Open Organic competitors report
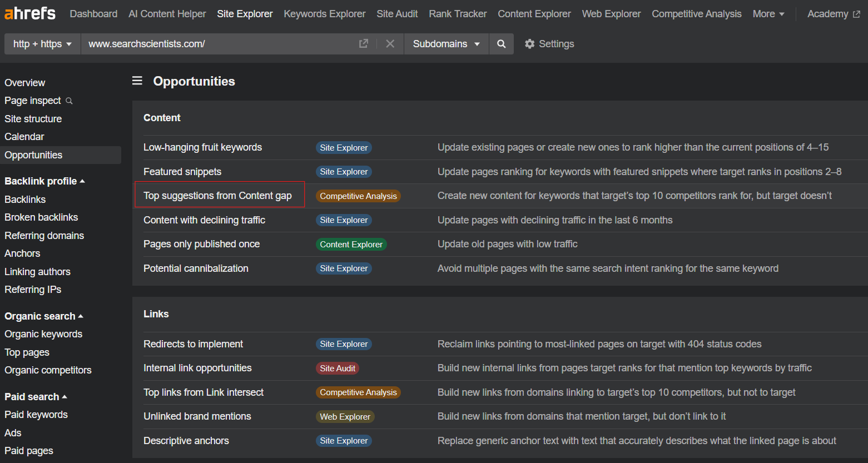 click(x=48, y=370)
